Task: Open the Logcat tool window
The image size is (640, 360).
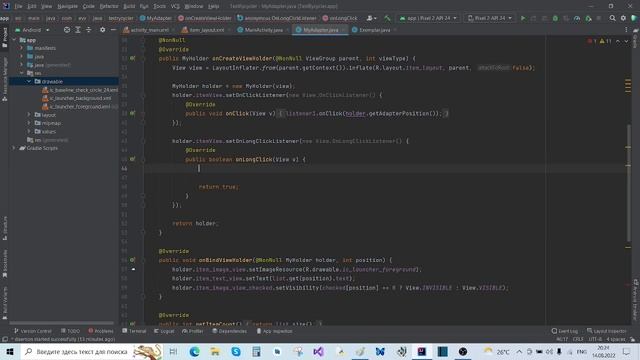Action: 164,331
